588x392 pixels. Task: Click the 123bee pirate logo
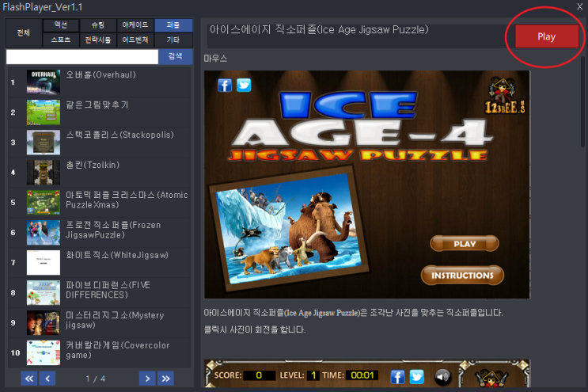tap(505, 95)
